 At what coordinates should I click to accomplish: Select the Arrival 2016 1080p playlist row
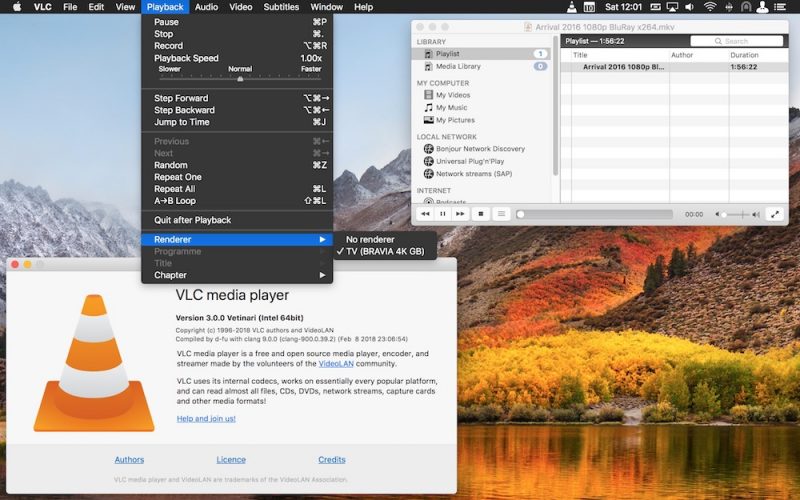[x=674, y=67]
